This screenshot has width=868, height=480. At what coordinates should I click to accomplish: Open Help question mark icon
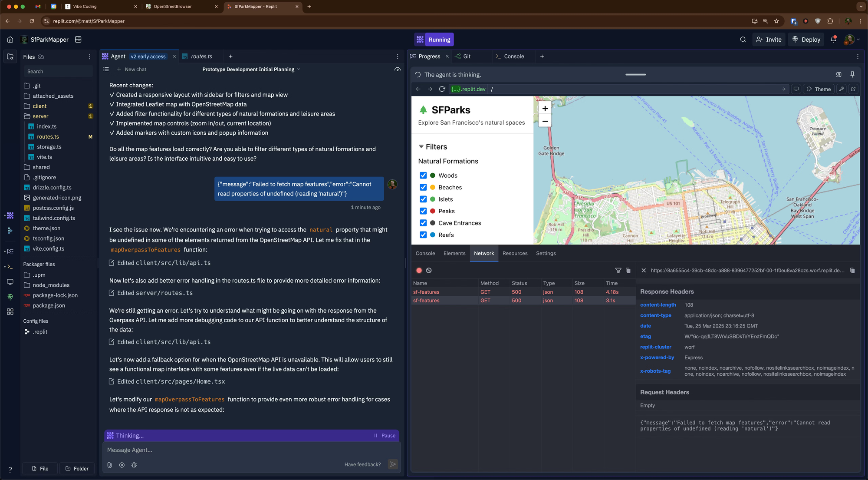point(10,470)
